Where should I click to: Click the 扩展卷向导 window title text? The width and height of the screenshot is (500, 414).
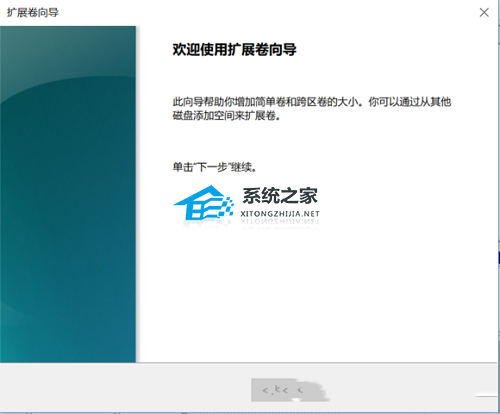[x=33, y=13]
